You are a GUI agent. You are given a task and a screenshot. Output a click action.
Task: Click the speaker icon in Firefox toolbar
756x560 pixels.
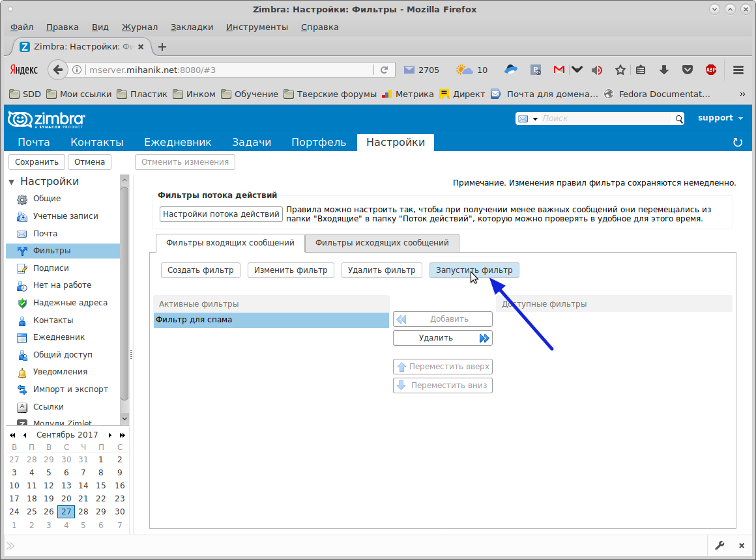click(x=596, y=70)
